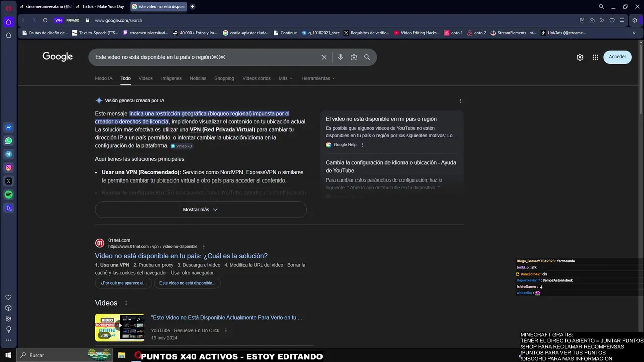Click the Opera logo menu button

(x=9, y=7)
